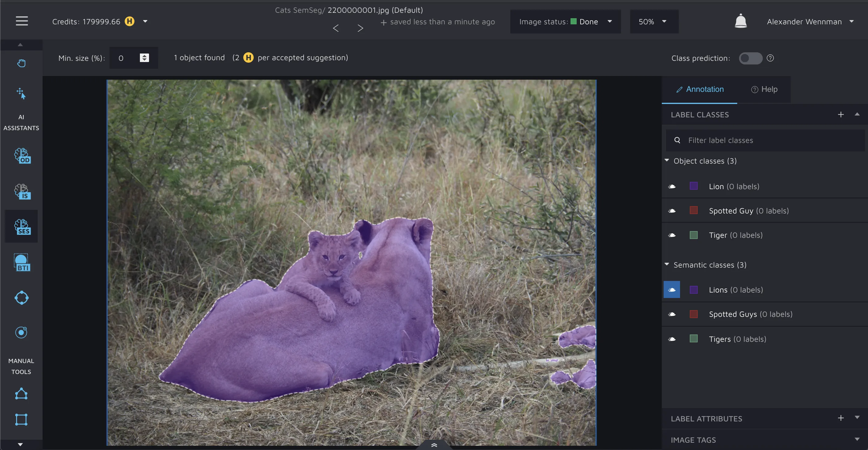Image resolution: width=868 pixels, height=450 pixels.
Task: Open the hamburger main menu
Action: (x=22, y=21)
